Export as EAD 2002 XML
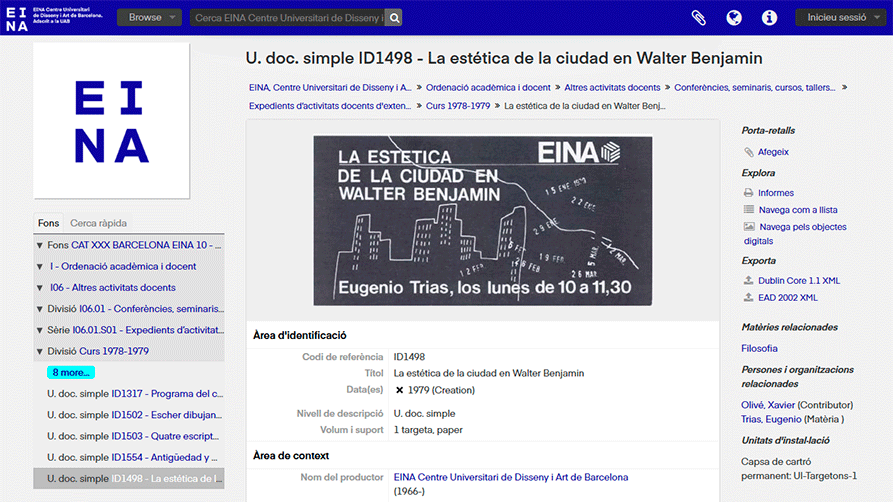This screenshot has height=502, width=893. tap(788, 298)
